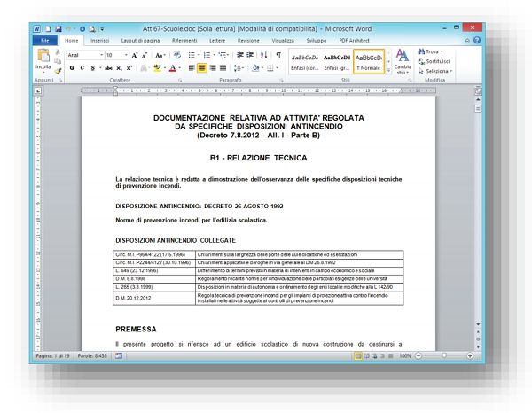
Task: Click the Incolla paste icon
Action: (43, 58)
